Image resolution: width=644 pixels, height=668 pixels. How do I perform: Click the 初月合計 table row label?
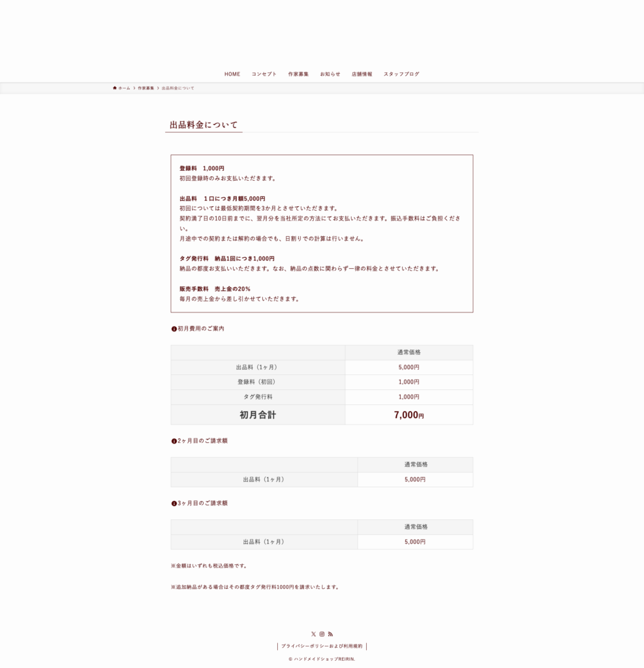pos(258,415)
